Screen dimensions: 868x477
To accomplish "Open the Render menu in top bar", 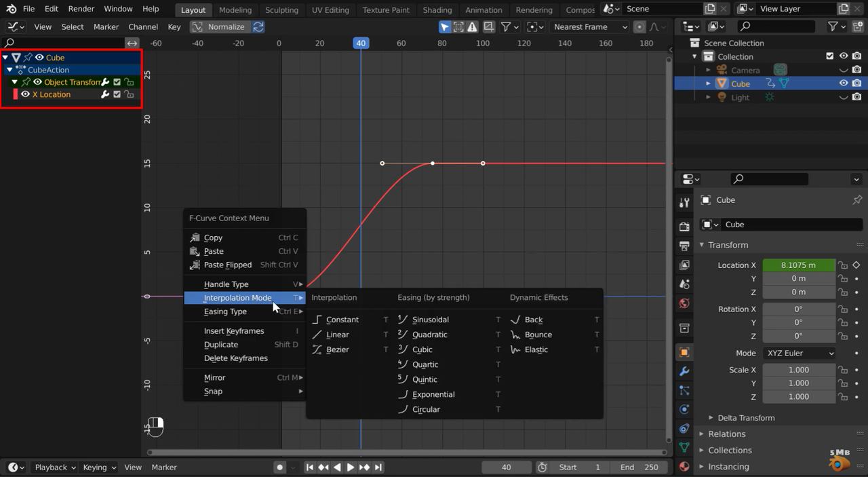I will point(81,9).
